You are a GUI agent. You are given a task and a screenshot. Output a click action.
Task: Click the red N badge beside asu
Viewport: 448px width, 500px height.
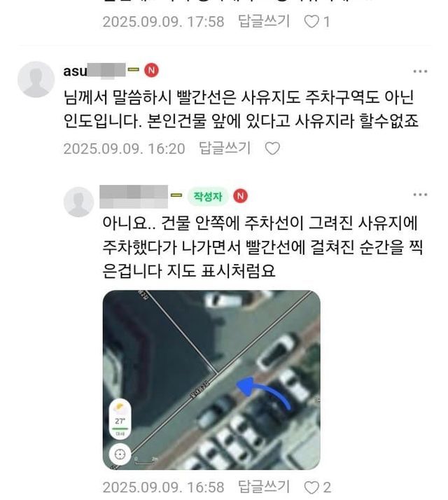pyautogui.click(x=151, y=71)
